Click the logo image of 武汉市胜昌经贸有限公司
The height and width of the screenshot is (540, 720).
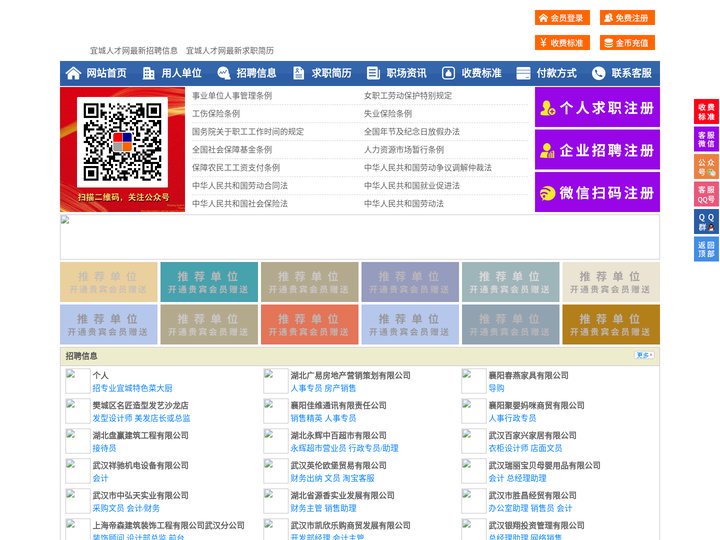pos(473,501)
